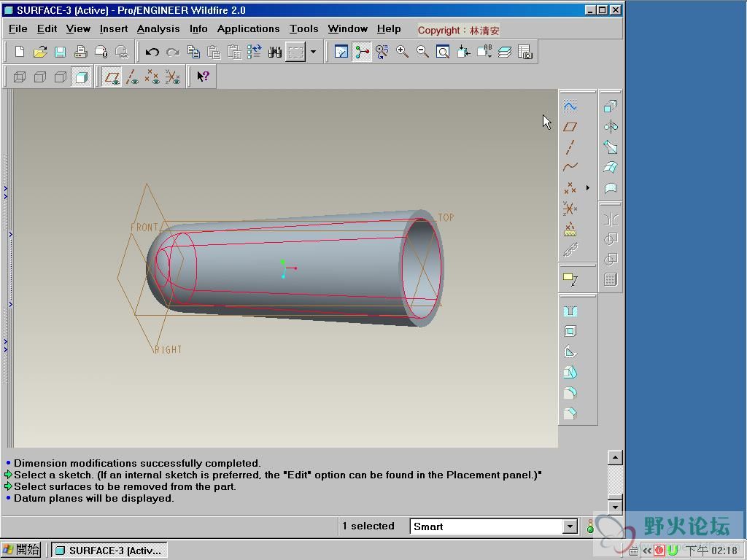This screenshot has width=747, height=560.
Task: Choose the Extrude tool
Action: [x=611, y=106]
